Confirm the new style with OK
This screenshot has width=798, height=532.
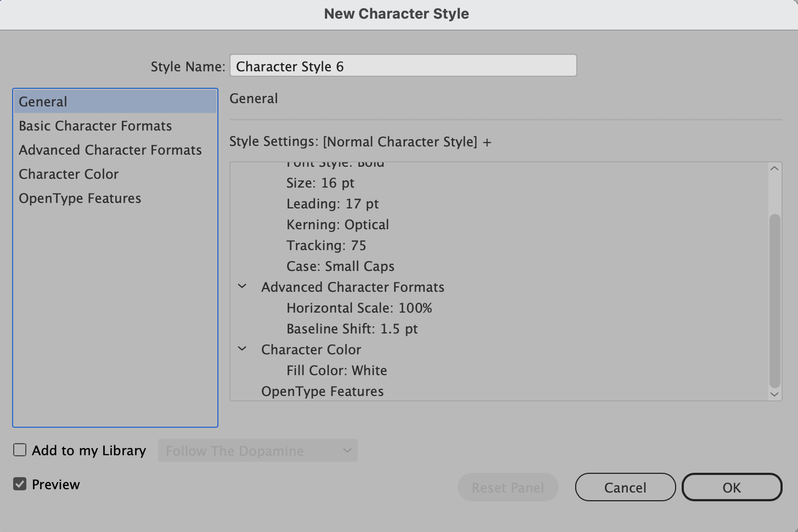pyautogui.click(x=731, y=487)
